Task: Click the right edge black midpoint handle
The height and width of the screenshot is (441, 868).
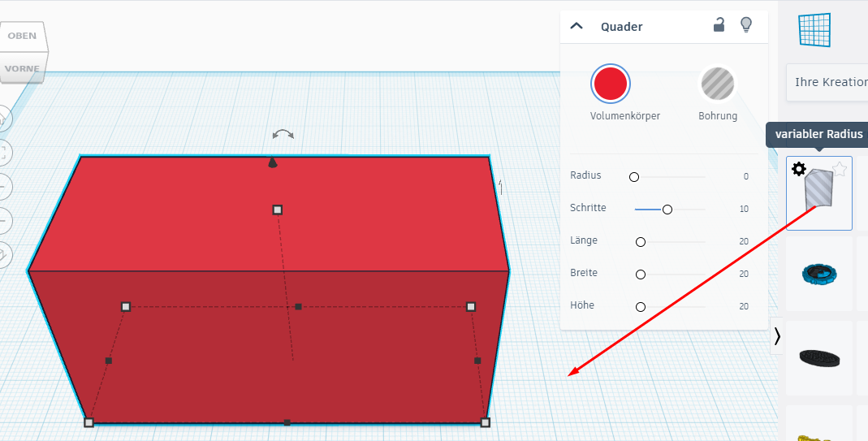Action: [x=477, y=361]
